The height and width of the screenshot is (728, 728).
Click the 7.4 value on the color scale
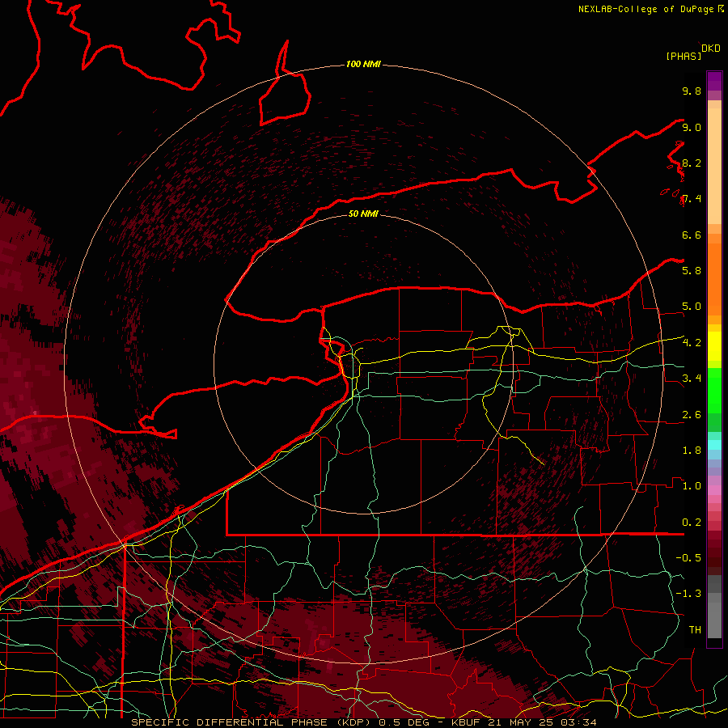692,199
